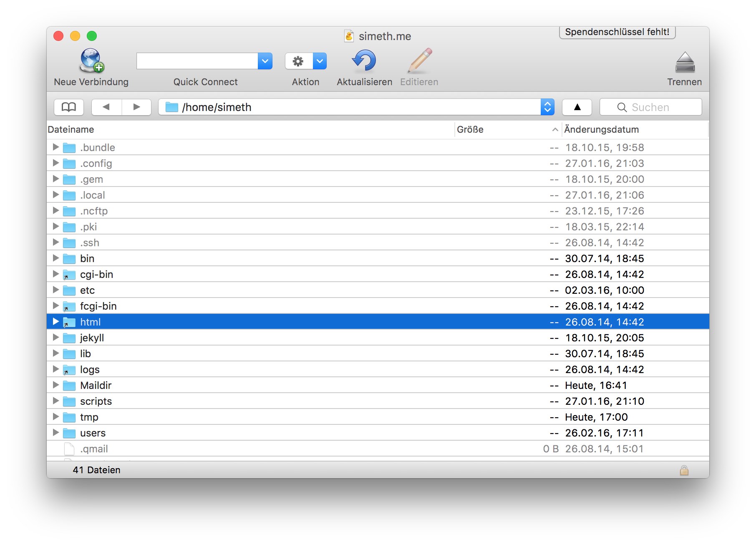Open the /home/simeth path dropdown
756x545 pixels.
point(547,107)
